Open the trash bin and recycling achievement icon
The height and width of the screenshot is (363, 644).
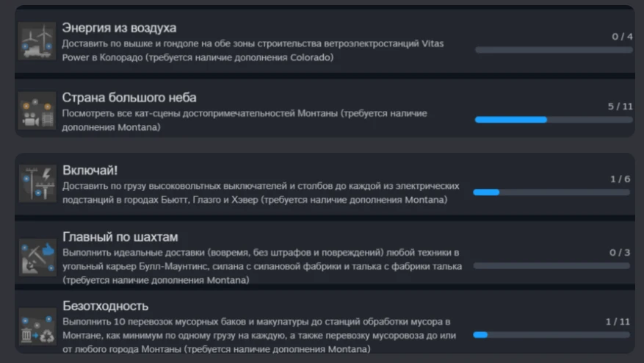[x=37, y=326]
